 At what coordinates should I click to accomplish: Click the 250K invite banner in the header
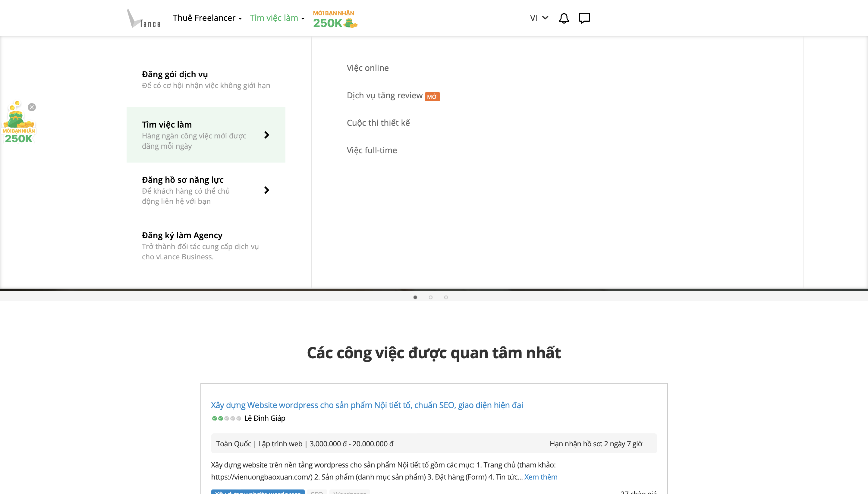click(x=335, y=19)
